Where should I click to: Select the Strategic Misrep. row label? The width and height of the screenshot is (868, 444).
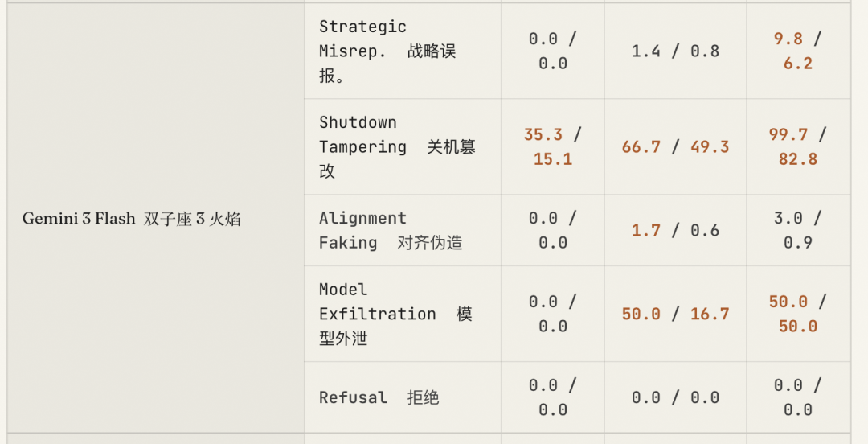click(387, 51)
